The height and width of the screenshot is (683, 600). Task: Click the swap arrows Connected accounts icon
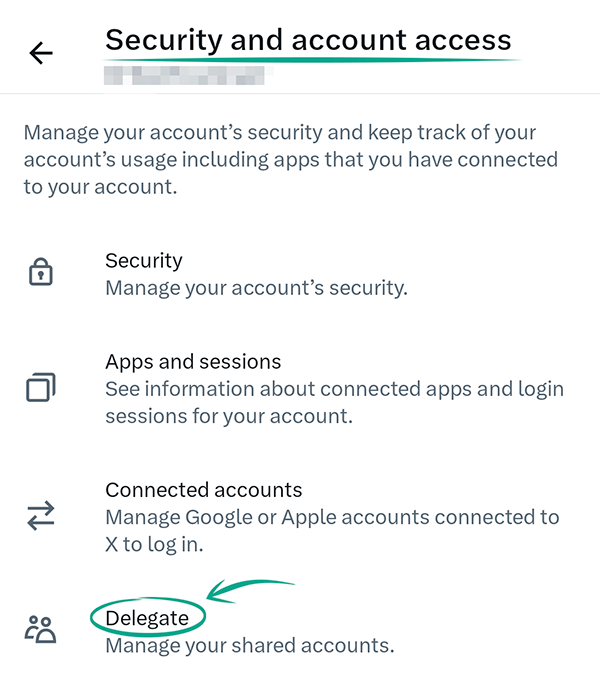[x=40, y=516]
